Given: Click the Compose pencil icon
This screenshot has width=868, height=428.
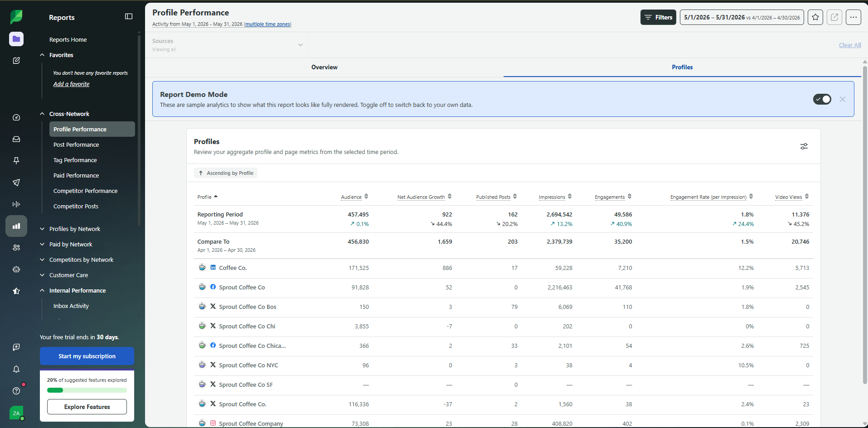Looking at the screenshot, I should [16, 60].
